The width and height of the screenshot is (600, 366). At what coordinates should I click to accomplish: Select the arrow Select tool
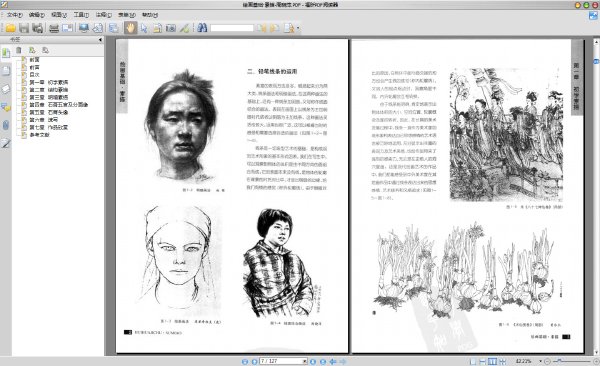[144, 28]
